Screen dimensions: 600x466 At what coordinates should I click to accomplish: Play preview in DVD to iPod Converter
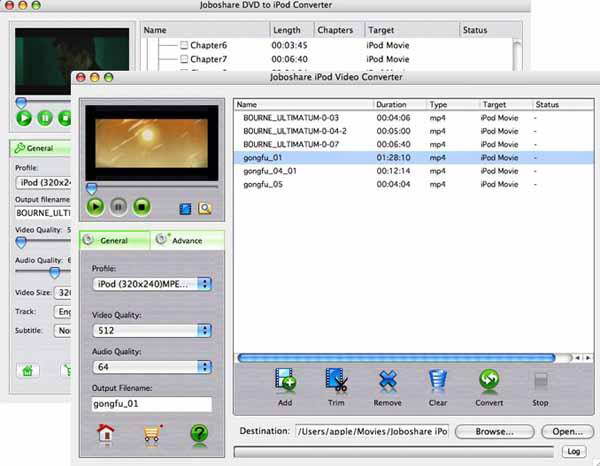[x=24, y=118]
